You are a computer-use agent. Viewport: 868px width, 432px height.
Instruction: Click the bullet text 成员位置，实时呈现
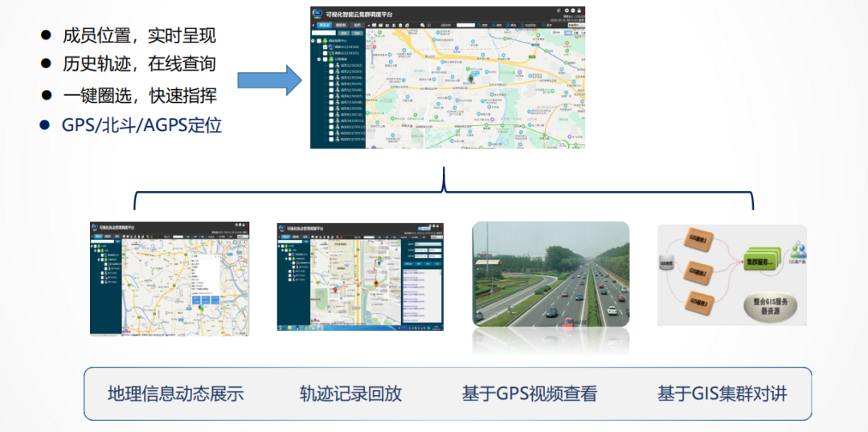(x=139, y=35)
